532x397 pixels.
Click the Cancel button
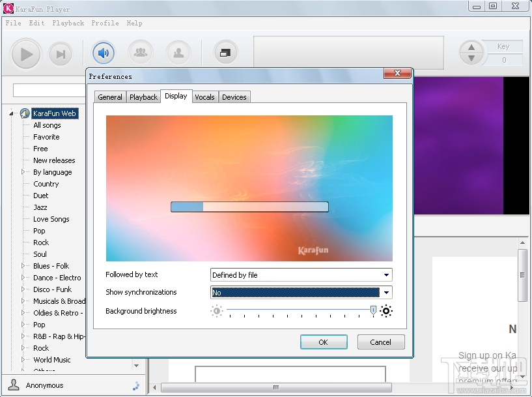click(x=380, y=342)
